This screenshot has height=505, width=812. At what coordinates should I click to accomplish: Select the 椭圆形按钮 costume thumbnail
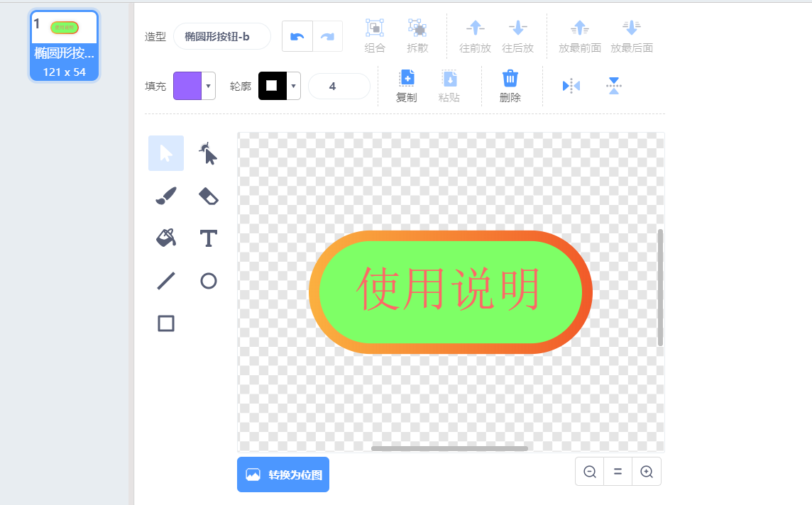[x=65, y=46]
